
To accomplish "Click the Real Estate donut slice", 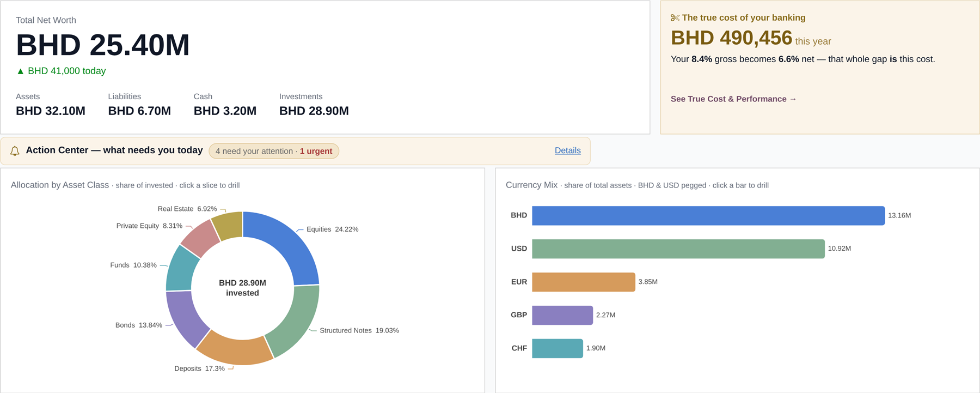I will click(x=229, y=225).
